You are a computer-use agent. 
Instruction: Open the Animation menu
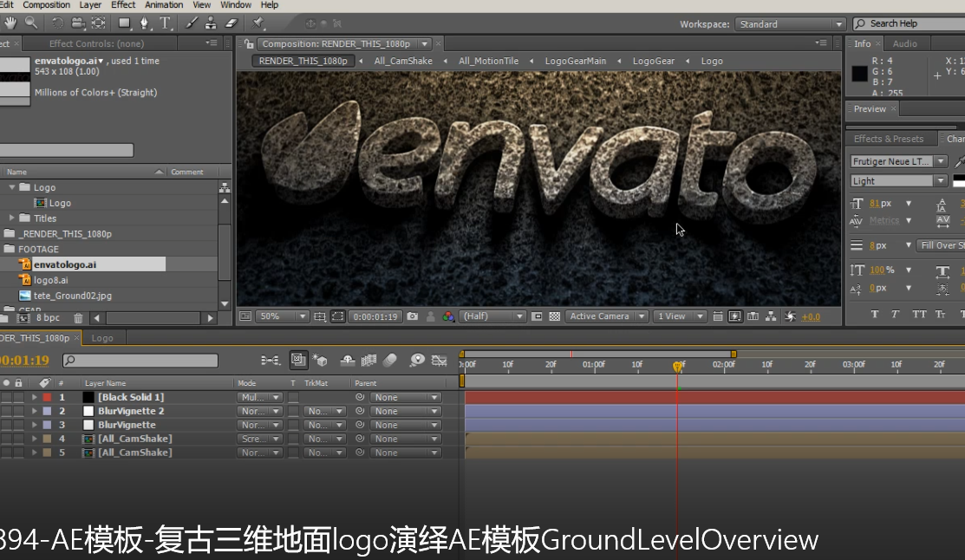[164, 5]
